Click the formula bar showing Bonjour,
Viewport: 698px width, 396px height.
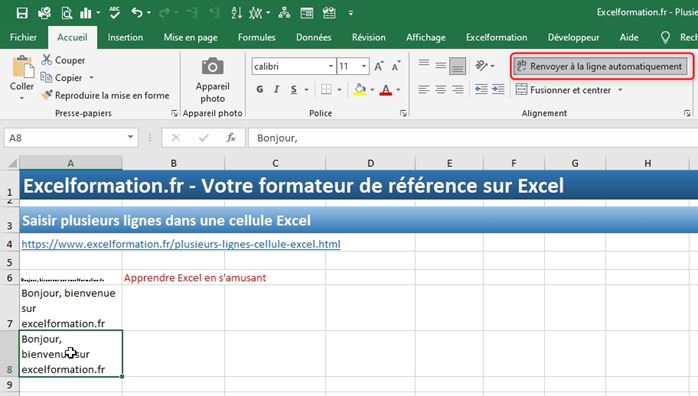[473, 138]
